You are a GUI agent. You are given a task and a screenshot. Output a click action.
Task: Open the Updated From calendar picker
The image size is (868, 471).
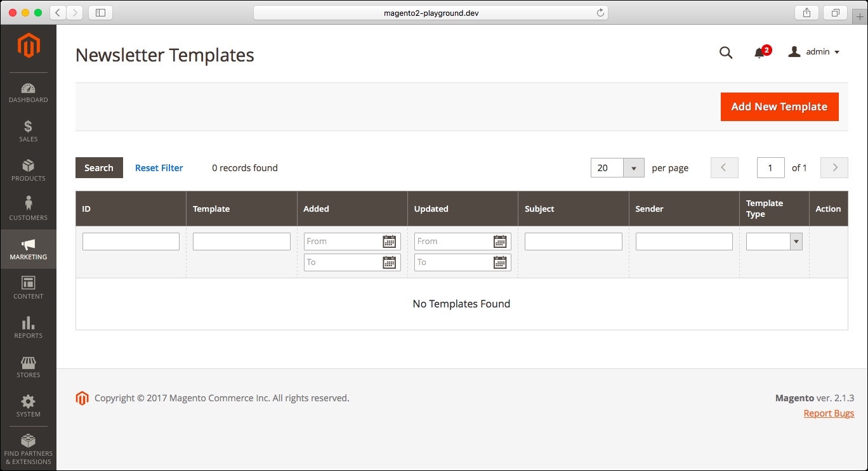(500, 242)
